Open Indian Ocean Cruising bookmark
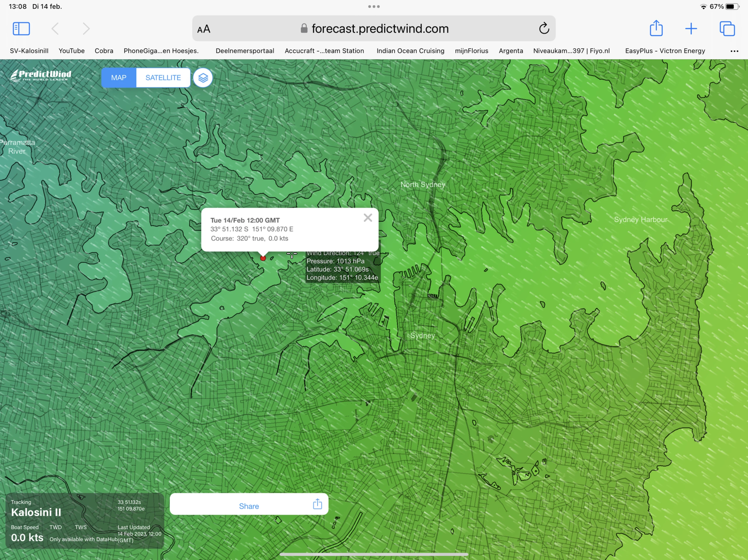748x560 pixels. [410, 51]
